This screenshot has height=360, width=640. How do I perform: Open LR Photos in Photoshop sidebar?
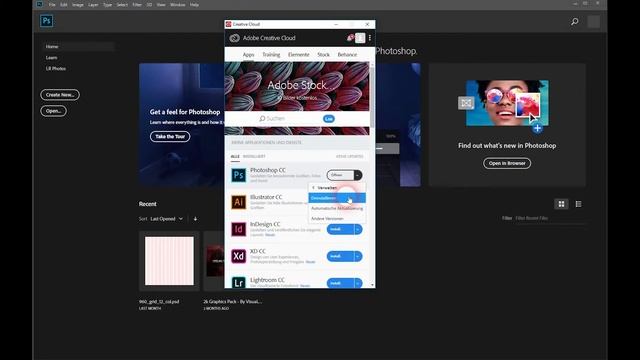coord(56,69)
